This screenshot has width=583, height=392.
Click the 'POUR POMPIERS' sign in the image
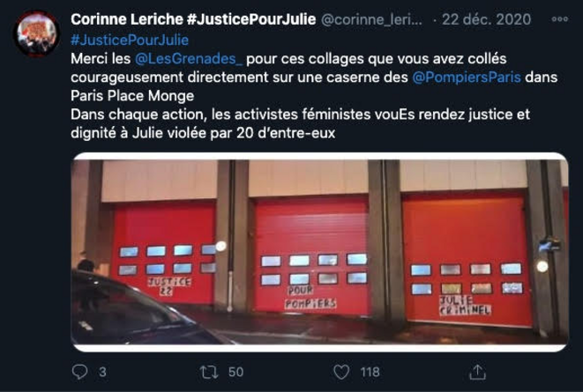coord(310,298)
